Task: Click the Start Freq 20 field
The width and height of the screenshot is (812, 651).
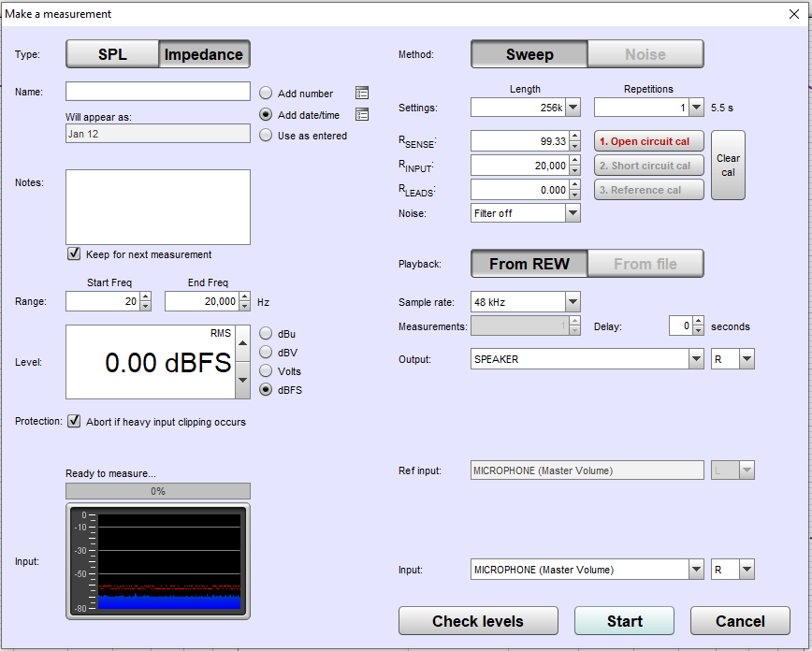Action: point(103,301)
